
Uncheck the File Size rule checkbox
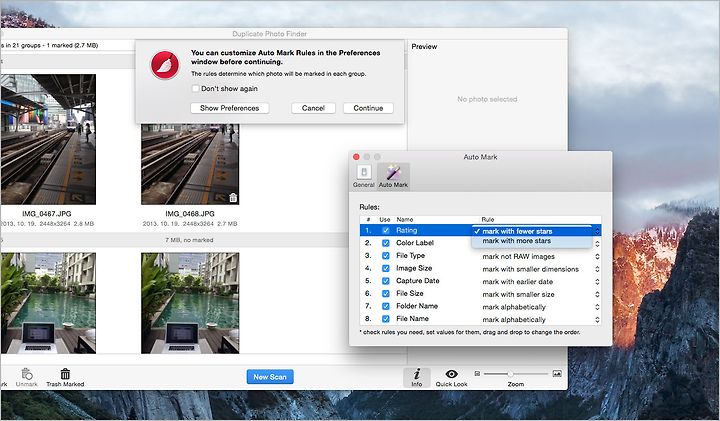coord(386,293)
